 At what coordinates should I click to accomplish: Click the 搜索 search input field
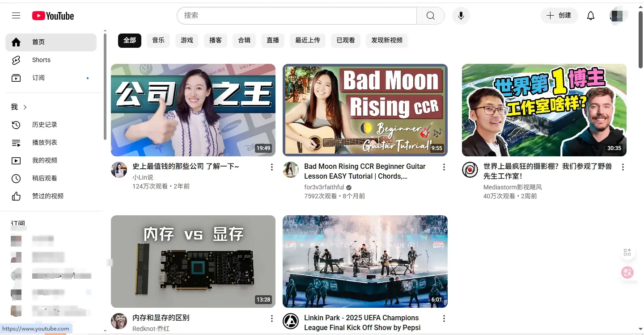pos(297,16)
